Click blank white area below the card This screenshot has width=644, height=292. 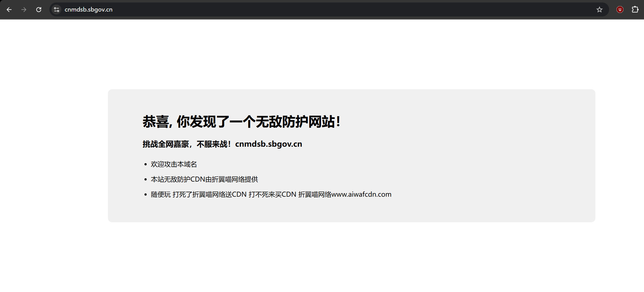330,258
